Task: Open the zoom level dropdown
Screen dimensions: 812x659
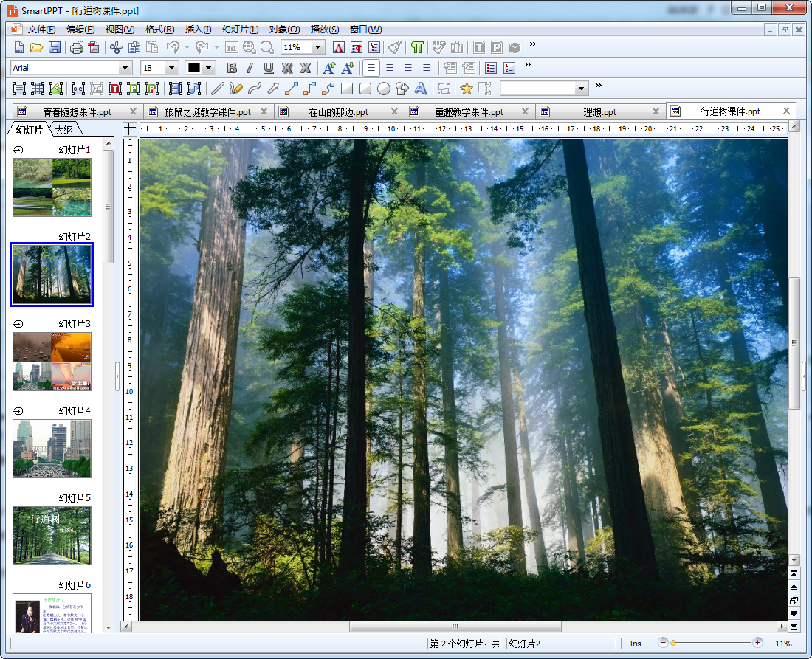Action: (318, 48)
